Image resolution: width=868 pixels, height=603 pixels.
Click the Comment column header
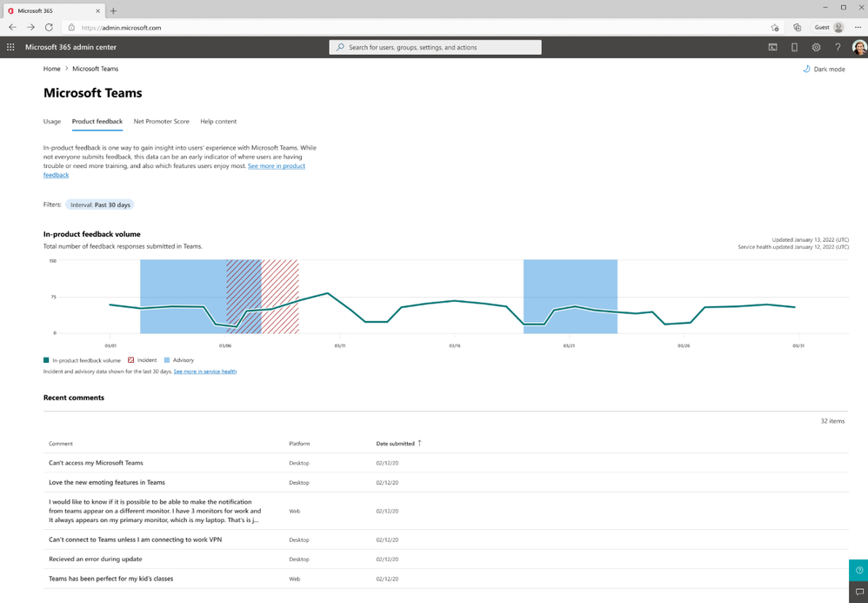[x=60, y=444]
